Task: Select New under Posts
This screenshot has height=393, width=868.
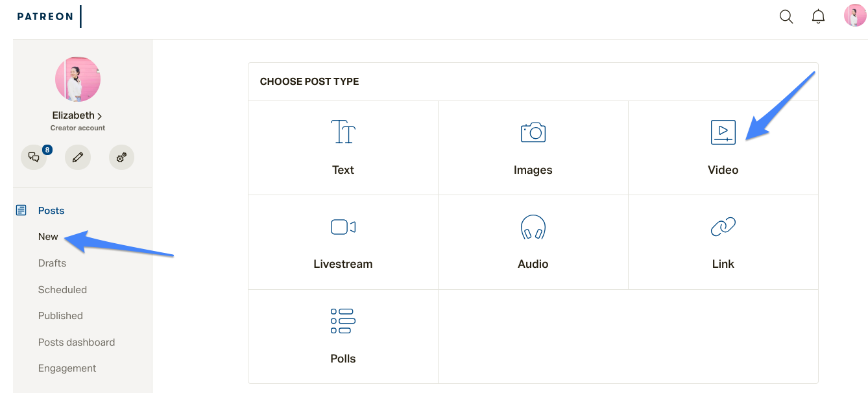Action: [48, 237]
